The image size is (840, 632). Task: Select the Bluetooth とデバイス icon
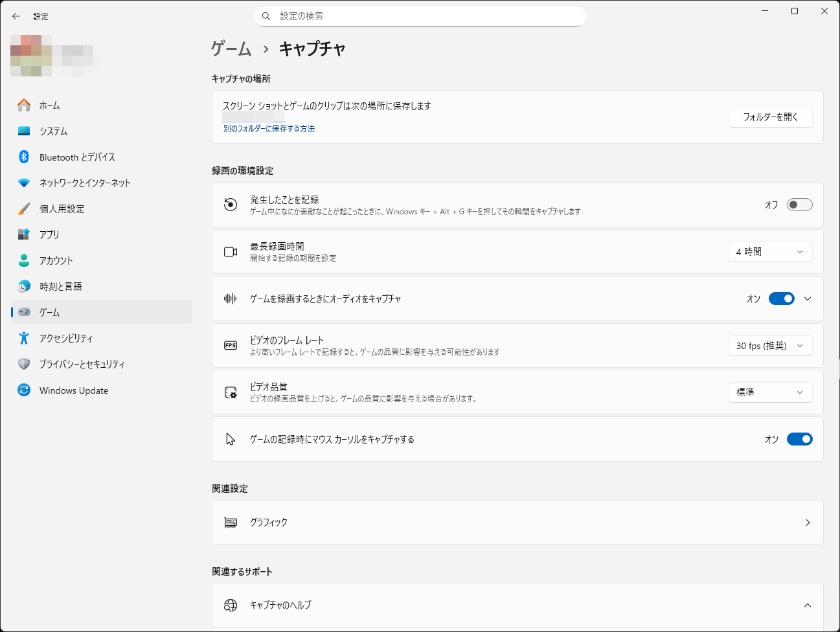click(23, 157)
